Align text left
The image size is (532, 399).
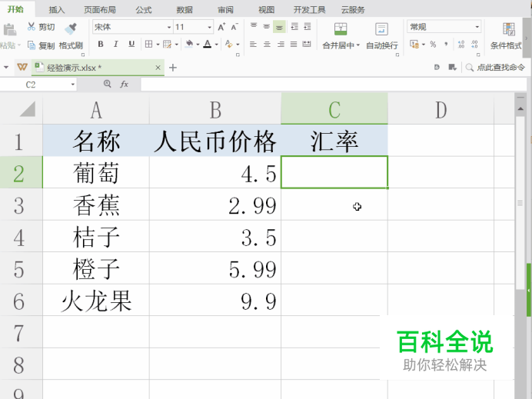point(253,44)
